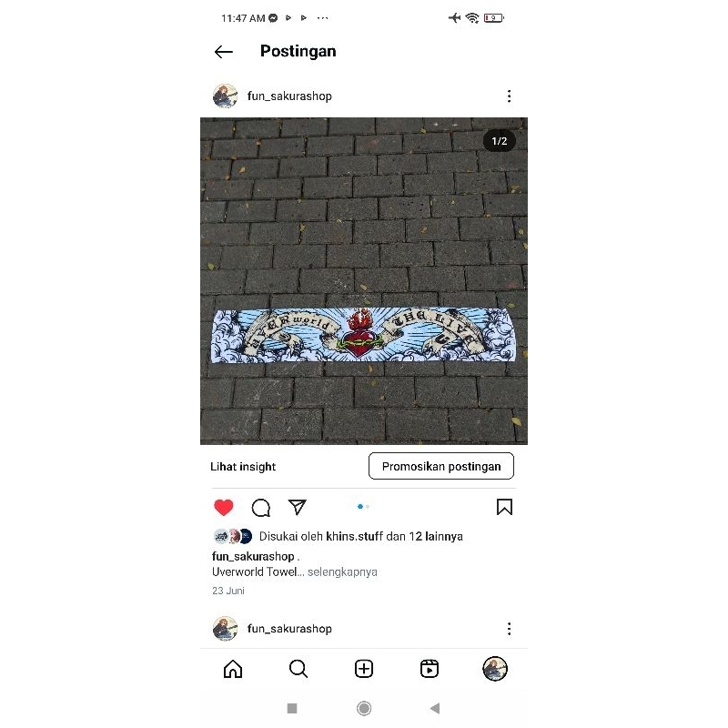Image resolution: width=728 pixels, height=728 pixels.
Task: Open the Reels tab icon
Action: (x=430, y=669)
